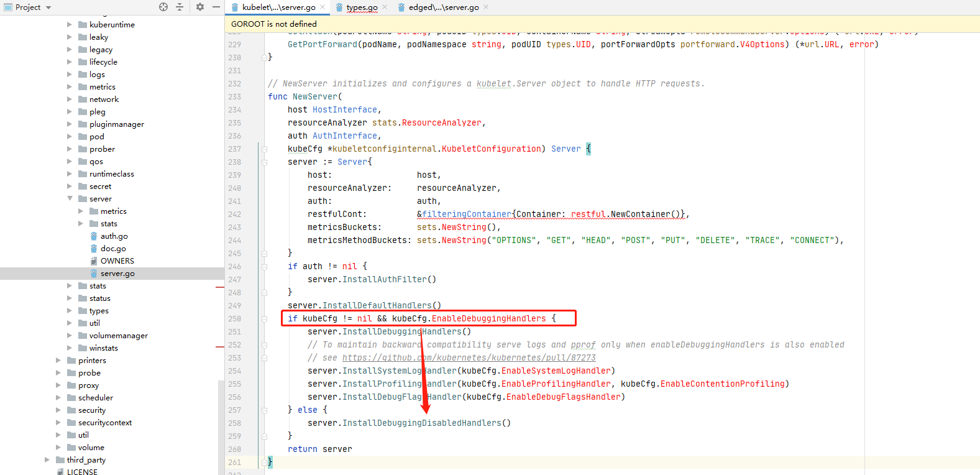Click the third_party folder icon
980x475 pixels.
coord(60,460)
